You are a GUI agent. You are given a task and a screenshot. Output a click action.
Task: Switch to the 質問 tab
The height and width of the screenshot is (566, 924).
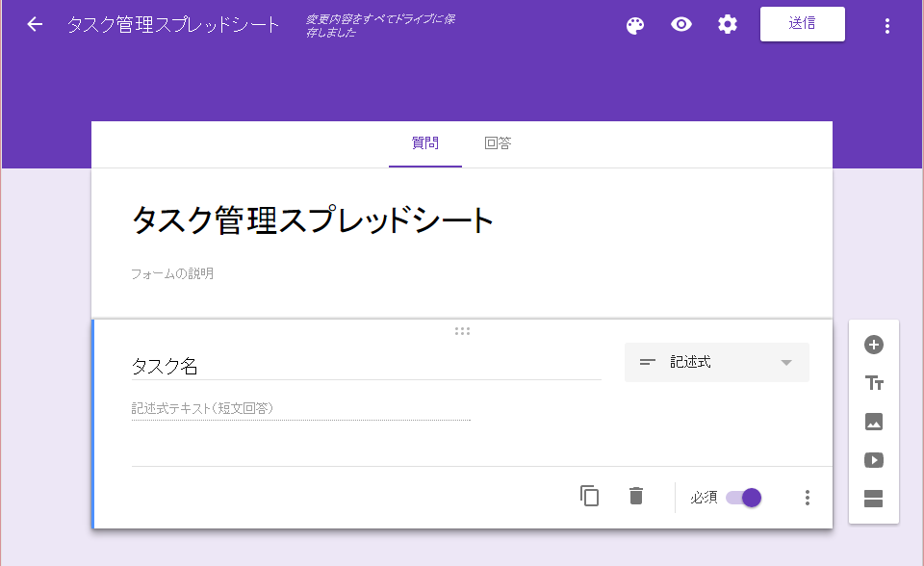coord(424,143)
